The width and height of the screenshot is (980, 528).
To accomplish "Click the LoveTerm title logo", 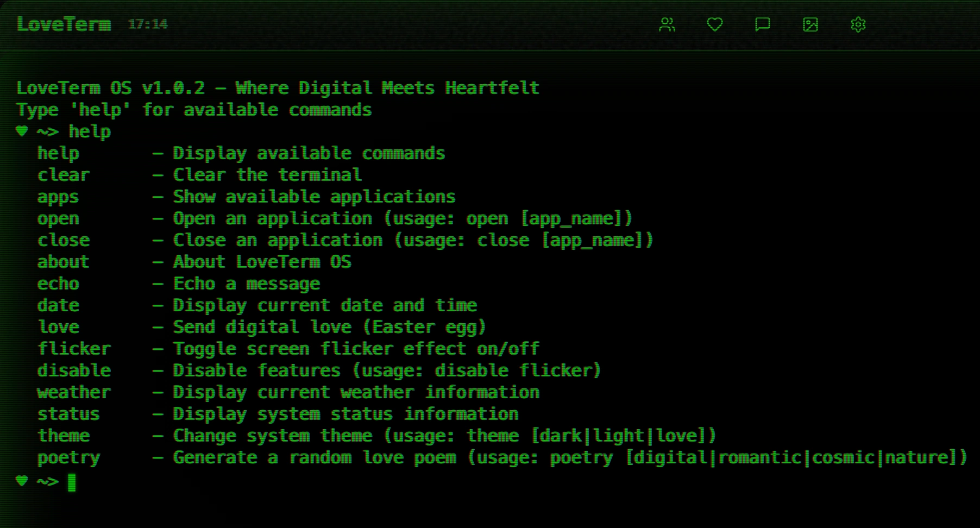I will point(64,24).
